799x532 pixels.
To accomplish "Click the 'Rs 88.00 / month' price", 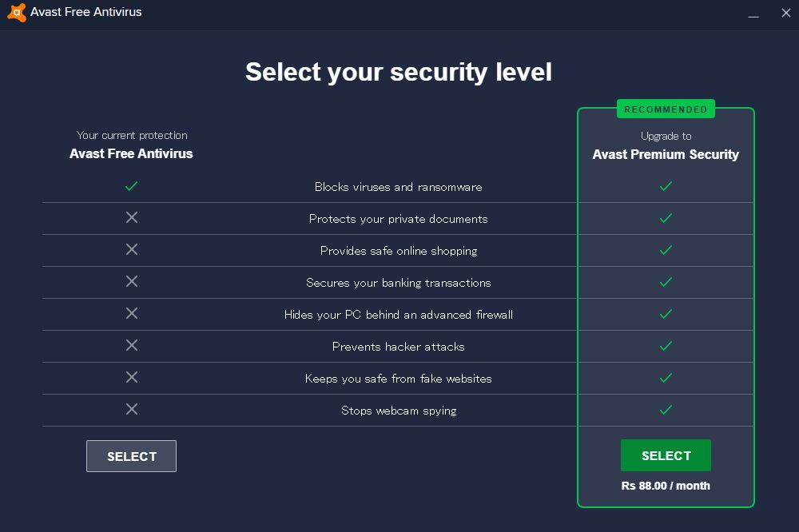I will pyautogui.click(x=666, y=486).
